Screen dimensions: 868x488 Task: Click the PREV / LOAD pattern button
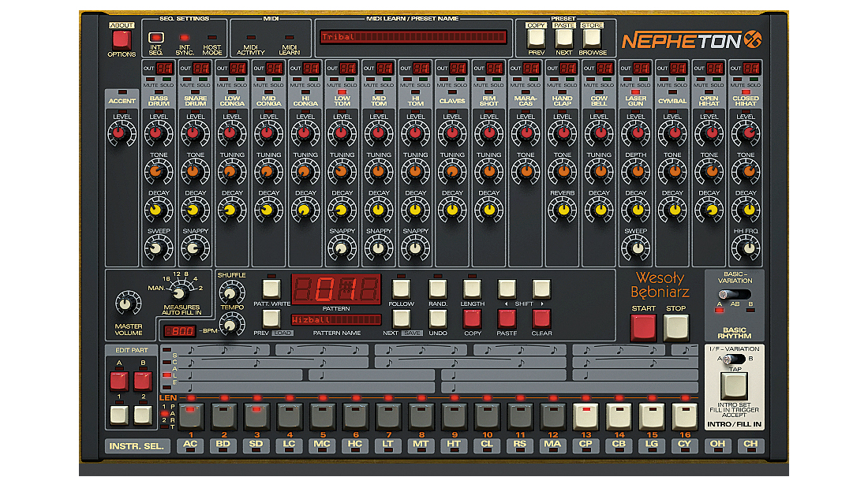click(x=271, y=319)
